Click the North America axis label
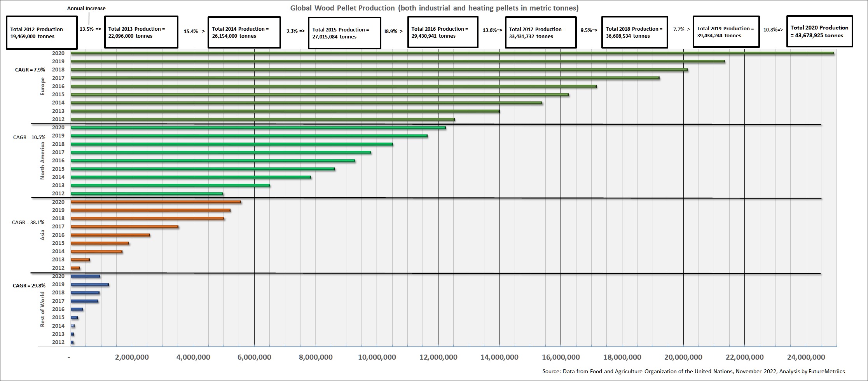The image size is (868, 381). (x=43, y=160)
